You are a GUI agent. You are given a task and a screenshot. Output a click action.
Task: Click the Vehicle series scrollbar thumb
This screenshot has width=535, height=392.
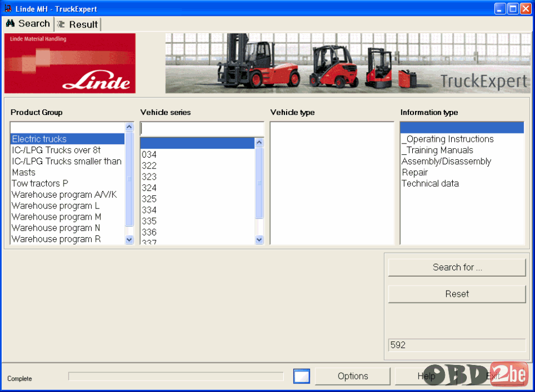click(x=259, y=183)
